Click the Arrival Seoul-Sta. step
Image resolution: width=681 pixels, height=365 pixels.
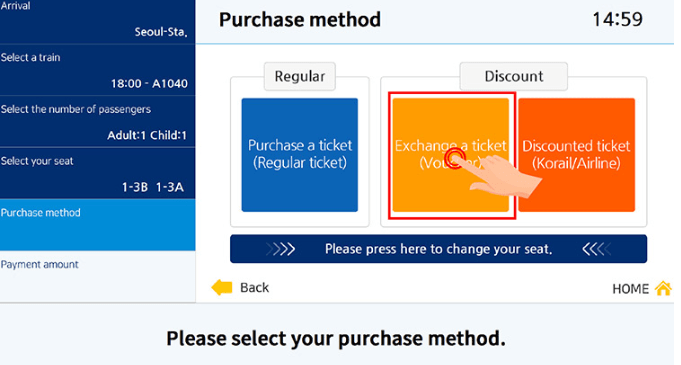[97, 22]
